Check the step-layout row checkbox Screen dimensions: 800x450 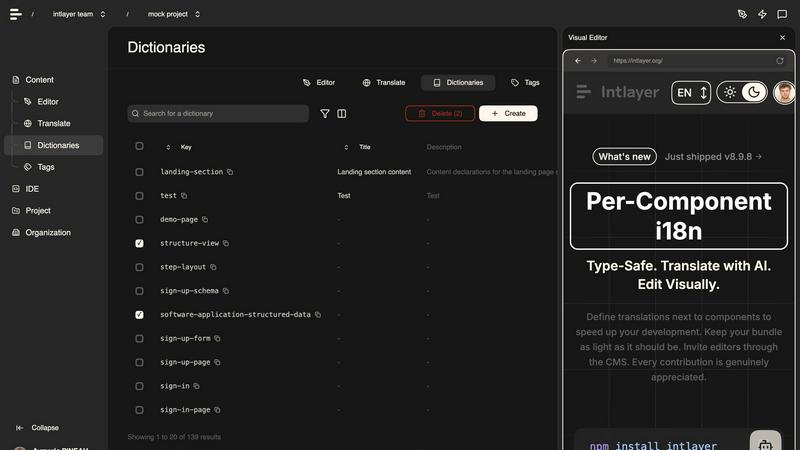click(139, 267)
